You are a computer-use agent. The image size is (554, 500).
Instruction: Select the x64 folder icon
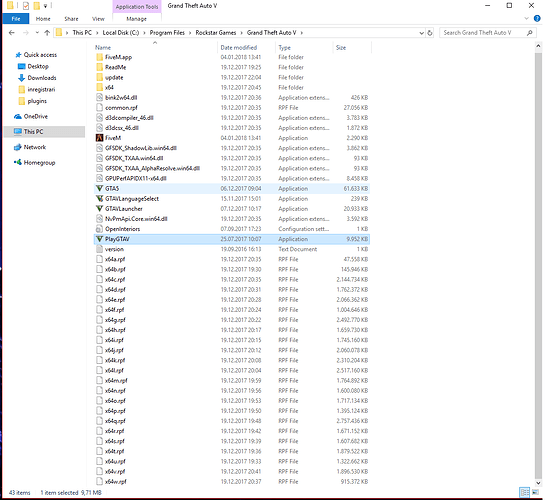coord(100,87)
